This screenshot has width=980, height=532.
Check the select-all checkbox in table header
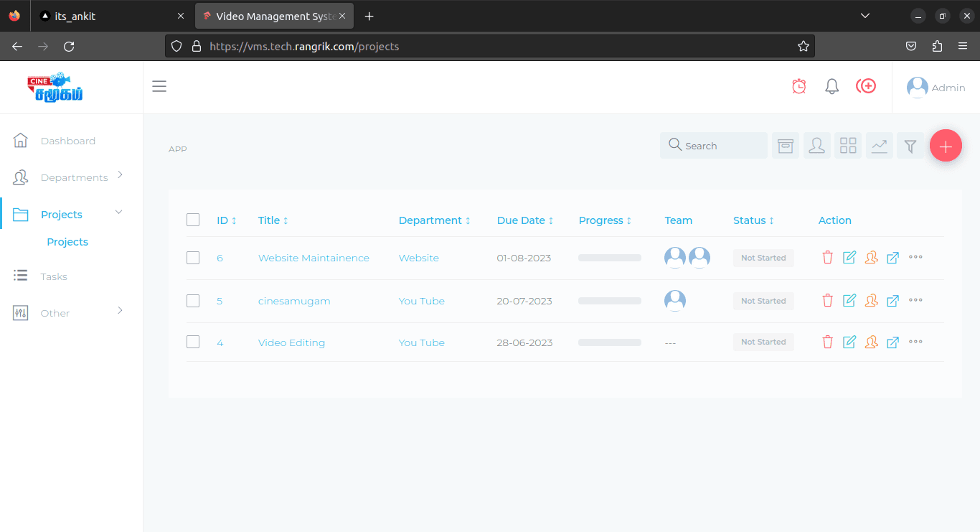click(193, 220)
